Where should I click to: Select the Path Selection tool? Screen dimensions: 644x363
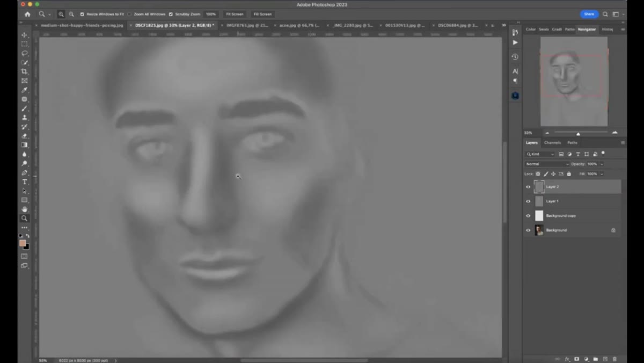tap(24, 191)
